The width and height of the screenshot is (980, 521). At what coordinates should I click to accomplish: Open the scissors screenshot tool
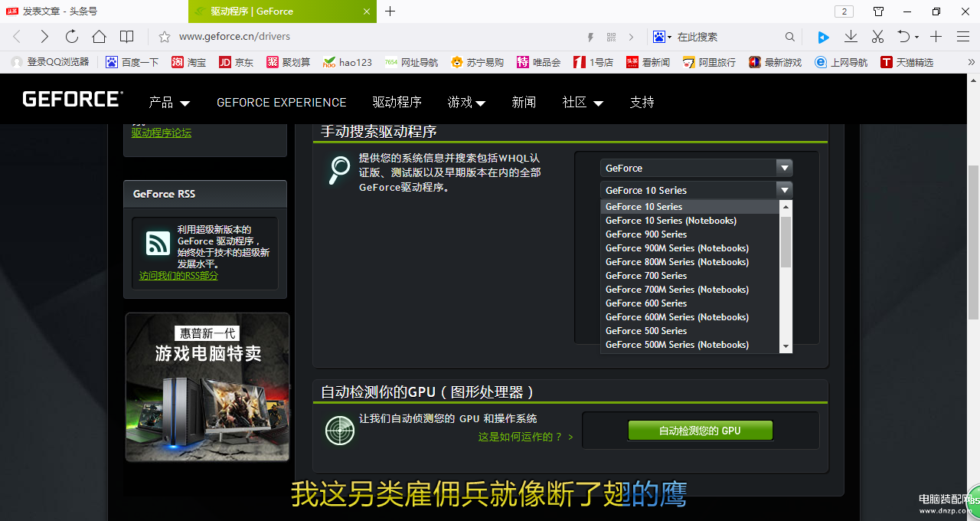878,37
